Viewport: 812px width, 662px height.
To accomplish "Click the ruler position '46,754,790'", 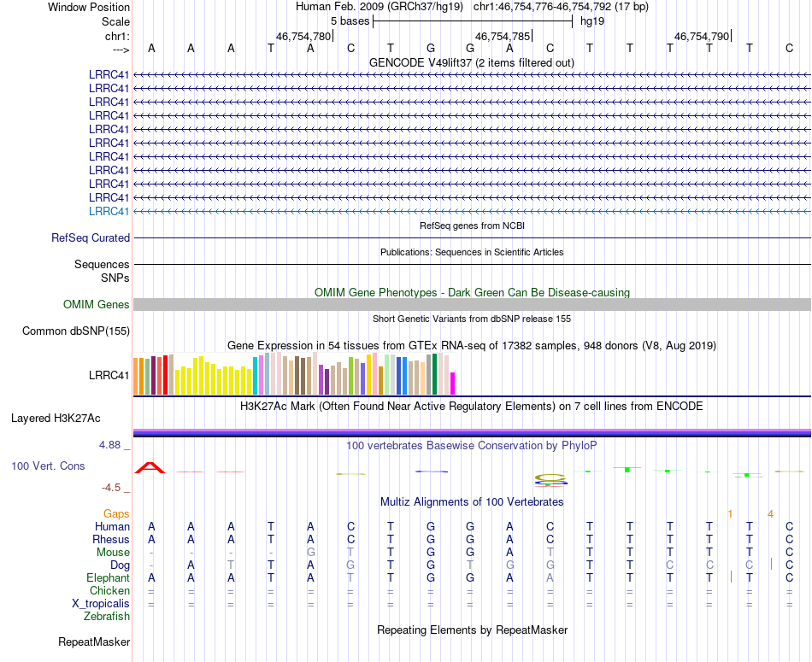I will coord(702,36).
